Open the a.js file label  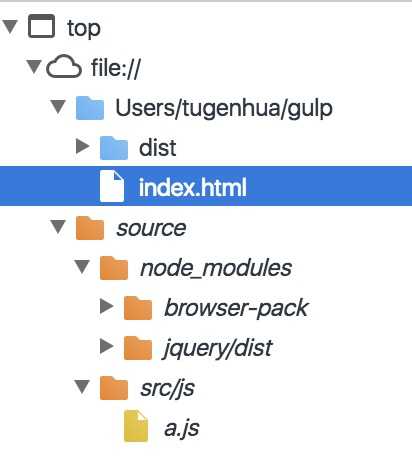pyautogui.click(x=182, y=428)
